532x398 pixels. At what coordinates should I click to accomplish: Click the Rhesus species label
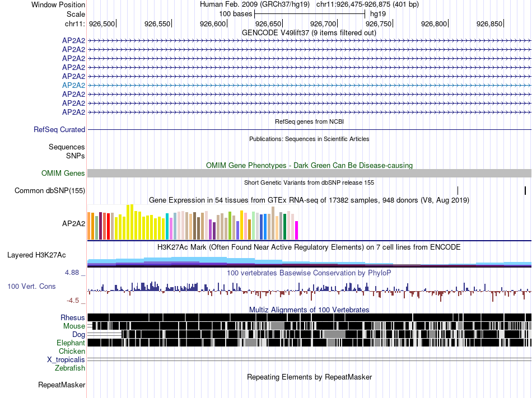[73, 317]
